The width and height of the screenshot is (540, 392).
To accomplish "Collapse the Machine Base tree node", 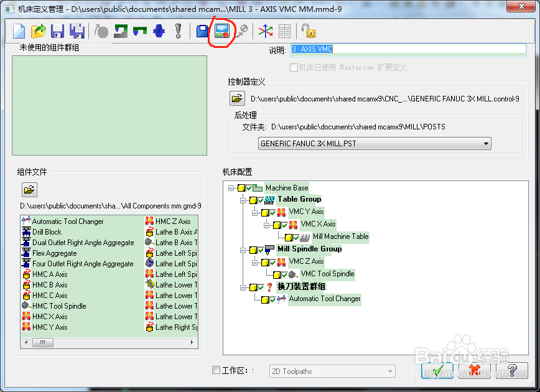I will (231, 188).
